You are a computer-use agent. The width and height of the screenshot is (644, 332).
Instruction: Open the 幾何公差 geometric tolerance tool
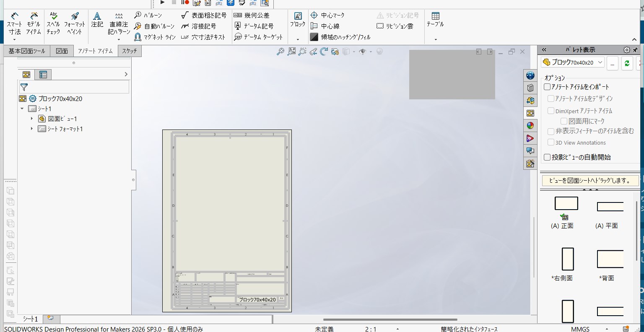click(x=251, y=15)
